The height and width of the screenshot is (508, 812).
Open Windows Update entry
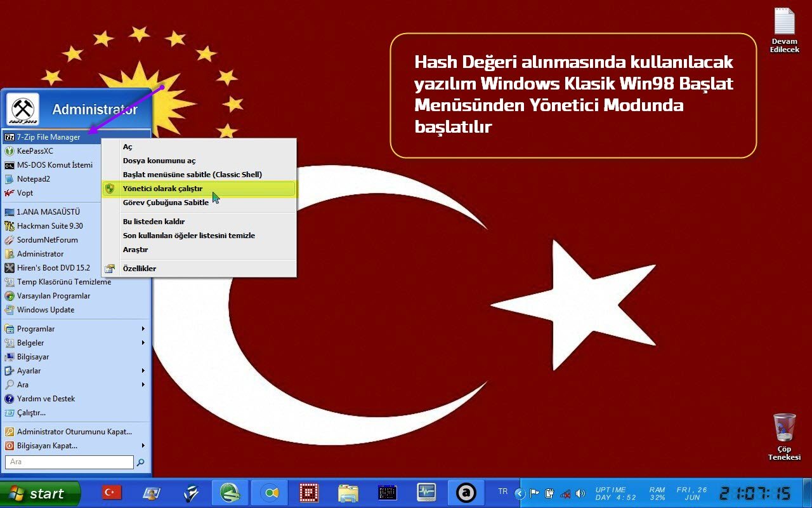click(x=76, y=310)
